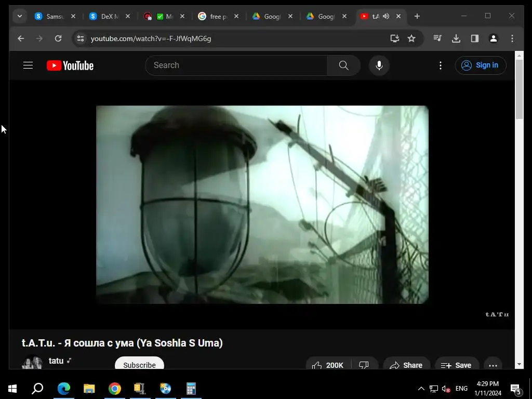Screen dimensions: 532x399
Task: Open the Calculator taskbar icon
Action: click(191, 389)
